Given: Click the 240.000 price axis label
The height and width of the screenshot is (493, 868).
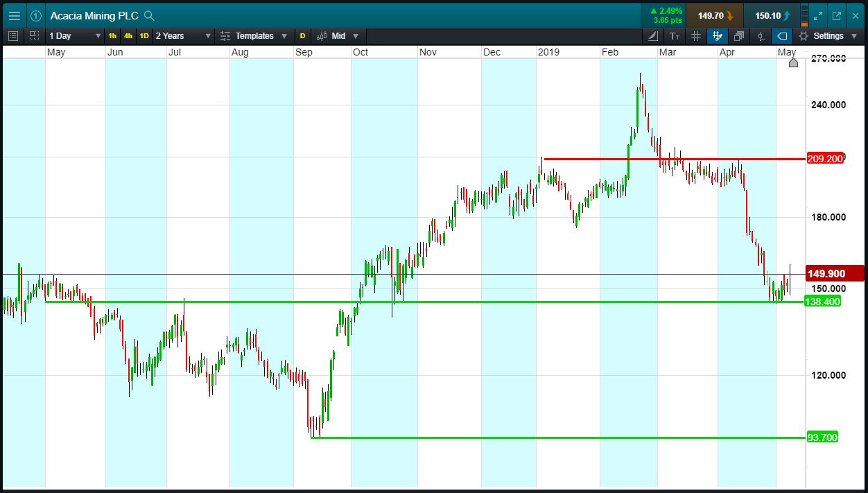Looking at the screenshot, I should click(828, 105).
